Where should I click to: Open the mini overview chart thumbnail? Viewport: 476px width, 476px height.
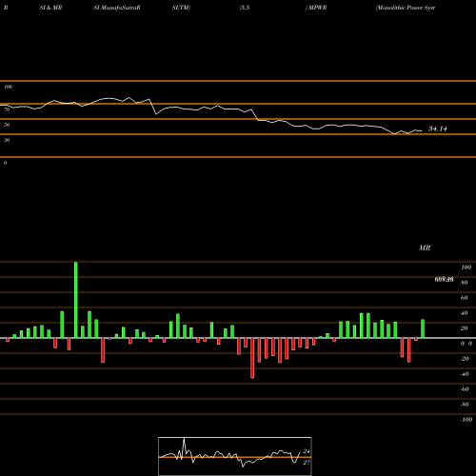(x=235, y=456)
